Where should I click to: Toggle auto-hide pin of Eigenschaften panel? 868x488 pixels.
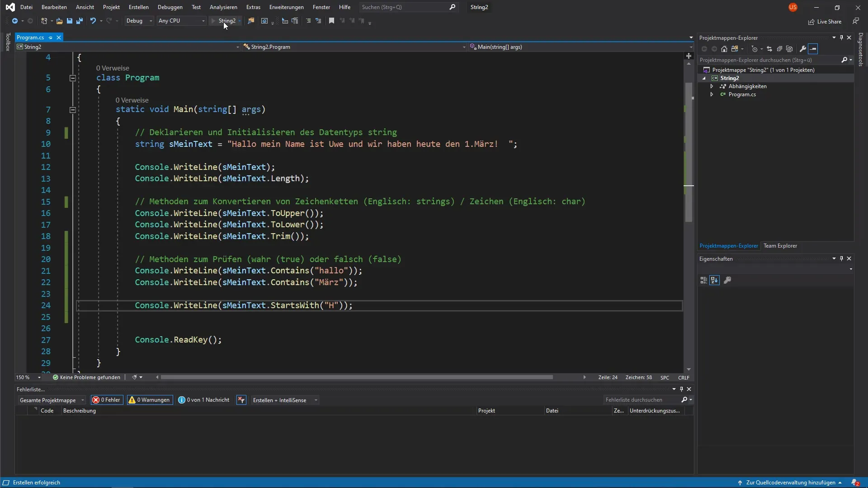pos(841,258)
